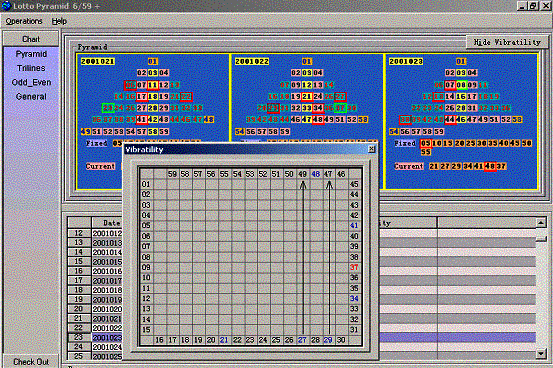Click the 2001022 pyramid draw label
The image size is (553, 368).
(x=252, y=61)
